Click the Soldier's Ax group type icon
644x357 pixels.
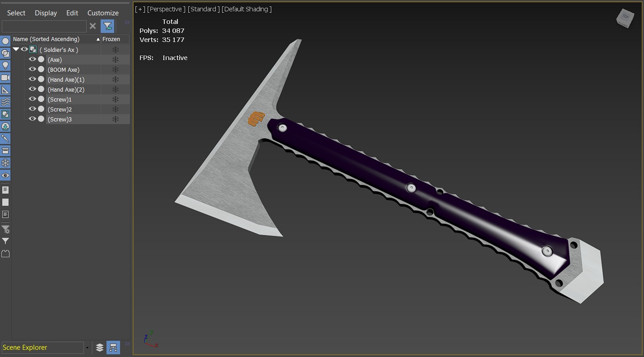pos(33,50)
